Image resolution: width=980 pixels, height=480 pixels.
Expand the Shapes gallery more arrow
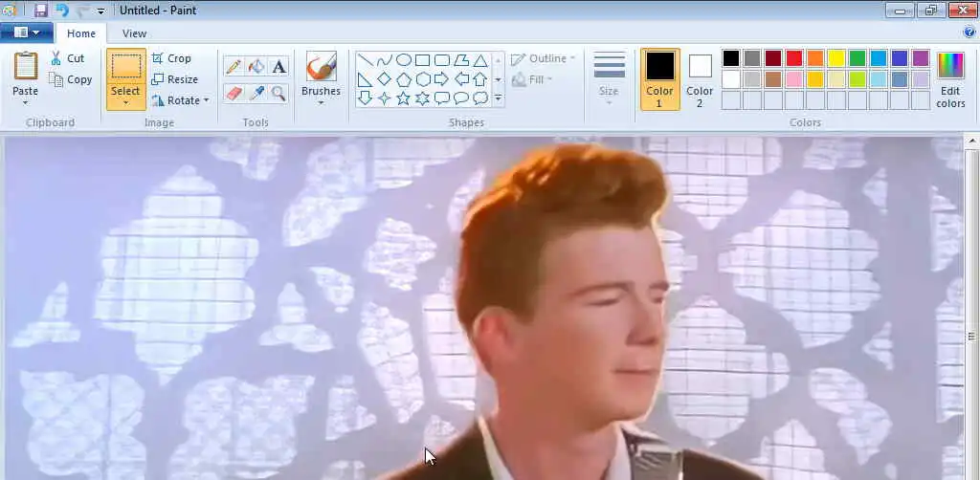[x=498, y=98]
